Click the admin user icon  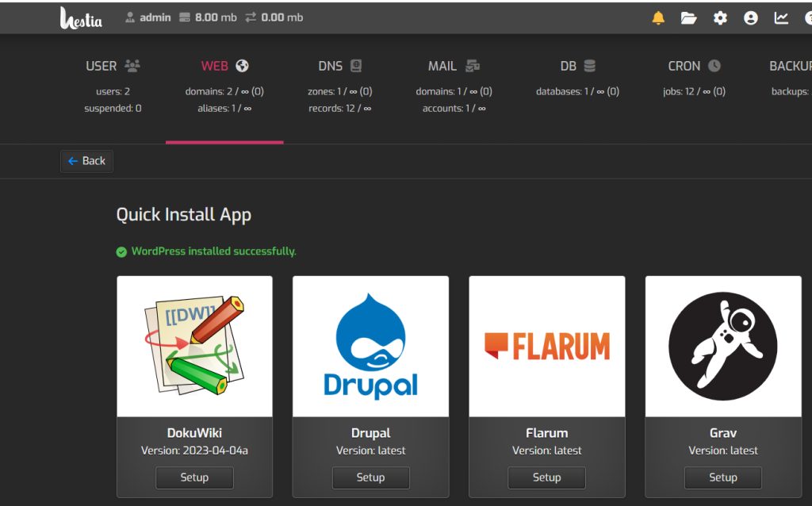pyautogui.click(x=129, y=17)
